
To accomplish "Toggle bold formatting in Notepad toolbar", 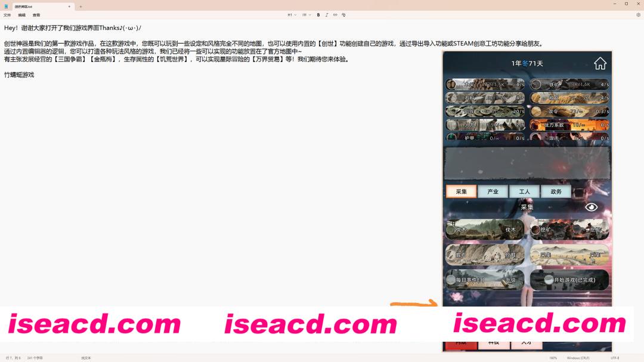I will pos(318,15).
